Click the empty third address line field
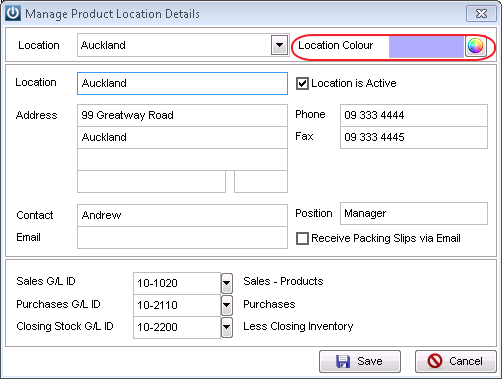Screen dimensions: 502x379 click(x=182, y=159)
